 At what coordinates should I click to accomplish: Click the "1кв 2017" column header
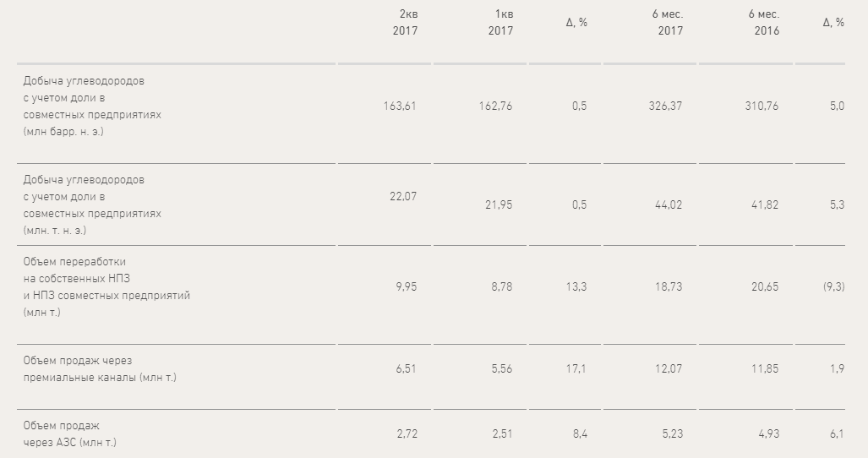[x=500, y=23]
